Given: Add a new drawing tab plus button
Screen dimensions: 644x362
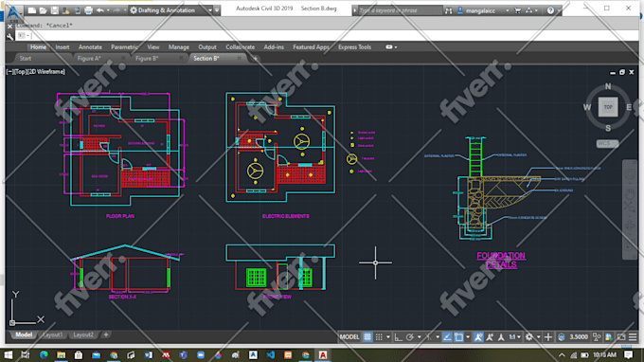Looking at the screenshot, I should click(256, 59).
